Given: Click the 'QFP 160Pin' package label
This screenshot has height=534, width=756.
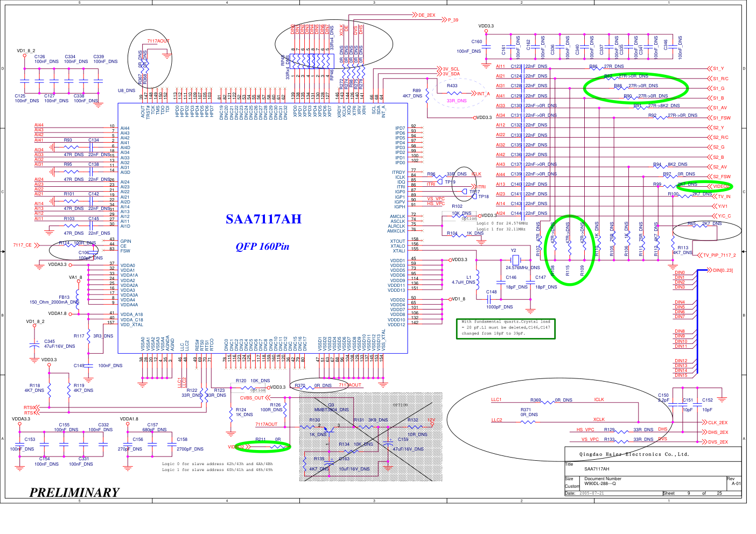Looking at the screenshot, I should (262, 247).
